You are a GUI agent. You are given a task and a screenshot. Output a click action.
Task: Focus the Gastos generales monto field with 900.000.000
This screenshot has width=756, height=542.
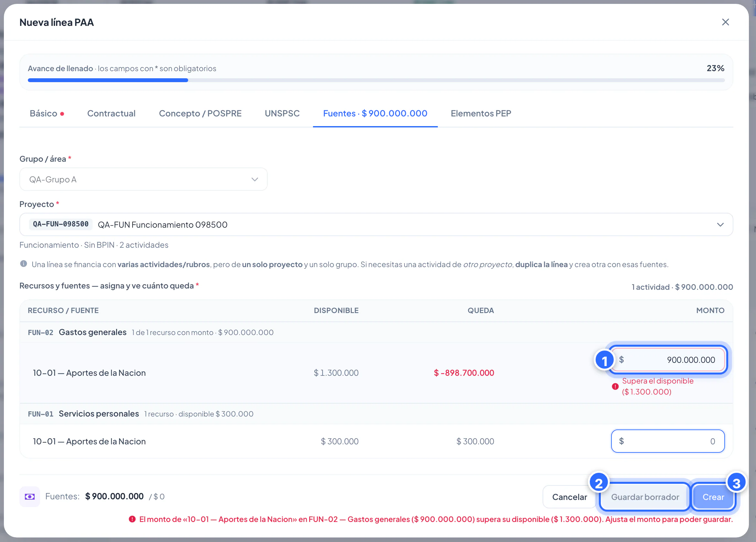coord(668,360)
